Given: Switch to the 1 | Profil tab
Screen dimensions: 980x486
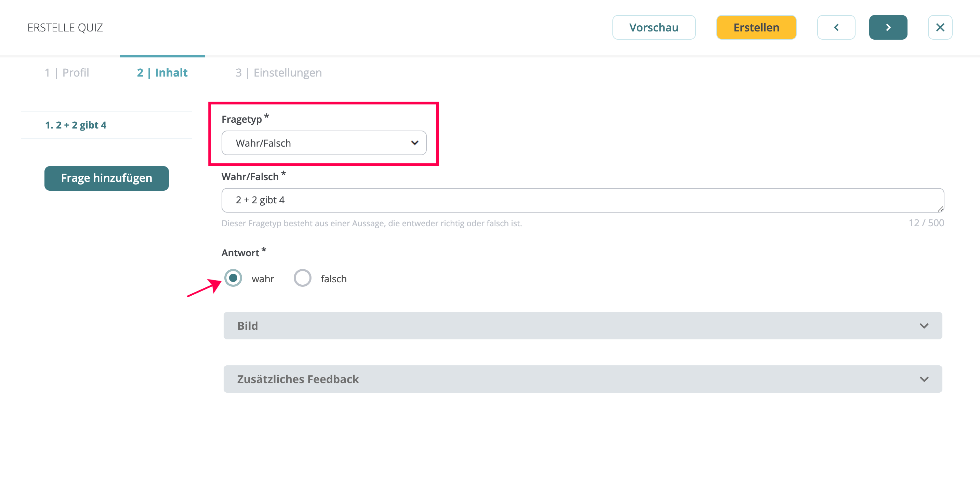Looking at the screenshot, I should [x=67, y=73].
